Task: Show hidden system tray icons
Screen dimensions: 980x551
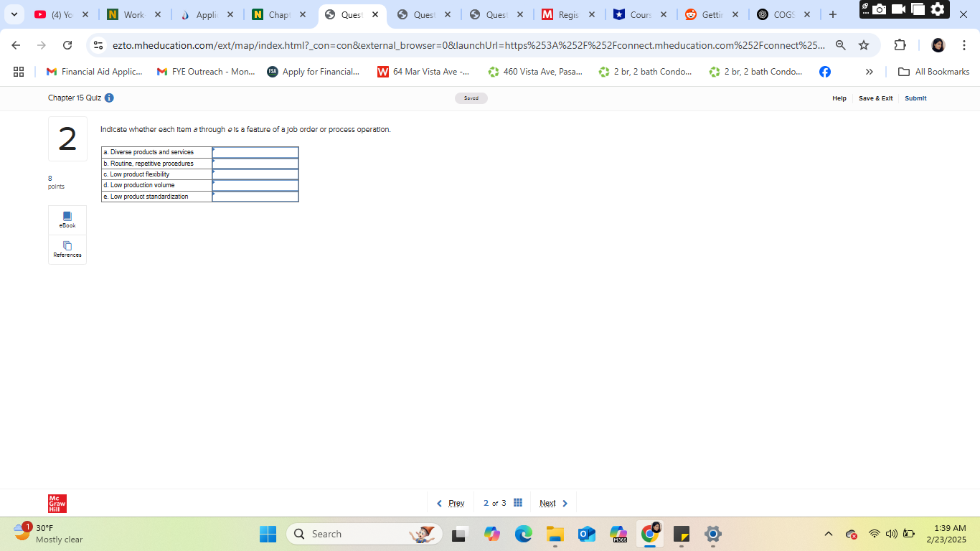Action: point(829,534)
